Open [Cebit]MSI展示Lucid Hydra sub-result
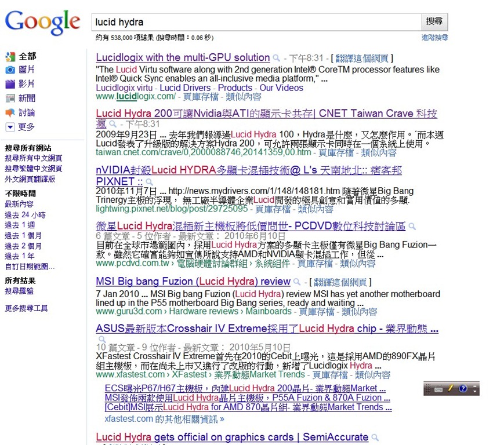 click(x=248, y=407)
